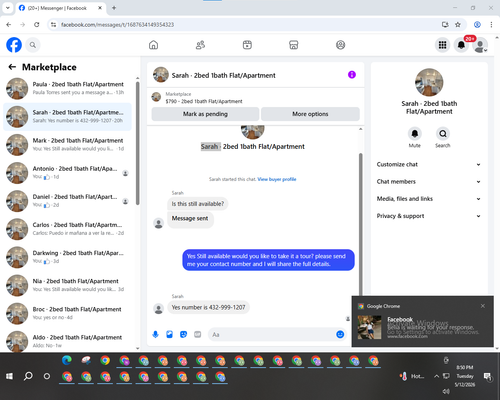500x400 pixels.
Task: Open Daniel 2bed 1bath conversation
Action: click(x=67, y=201)
